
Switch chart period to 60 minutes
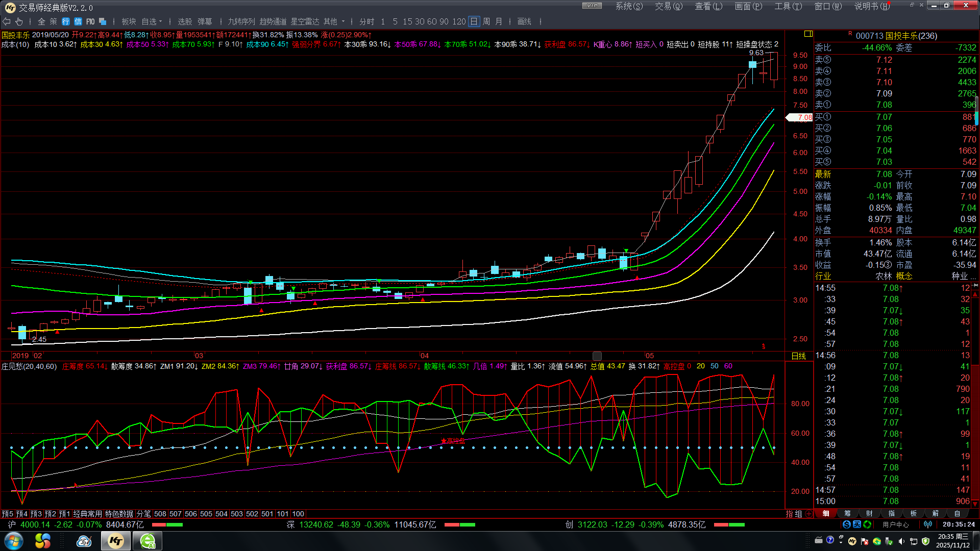pyautogui.click(x=432, y=21)
